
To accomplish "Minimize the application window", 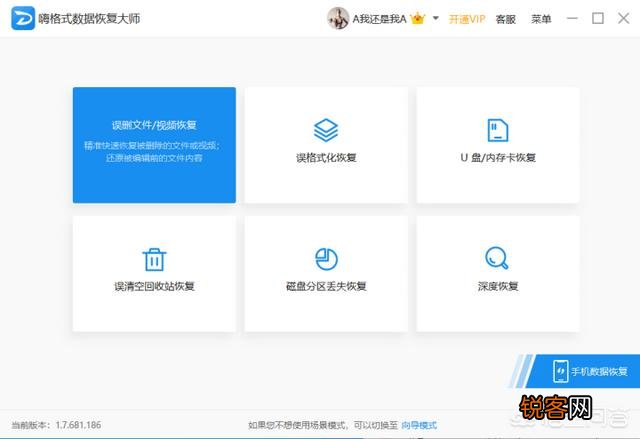I will coord(572,18).
